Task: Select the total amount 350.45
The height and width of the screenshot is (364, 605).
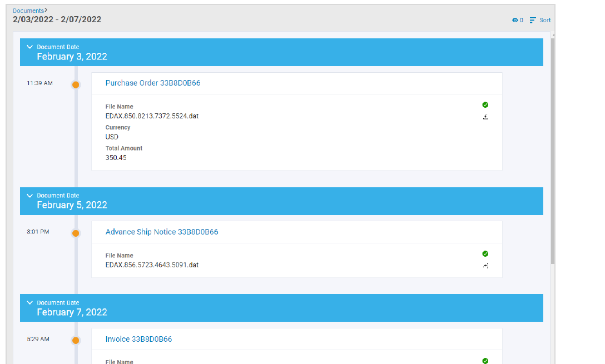Action: click(x=116, y=158)
